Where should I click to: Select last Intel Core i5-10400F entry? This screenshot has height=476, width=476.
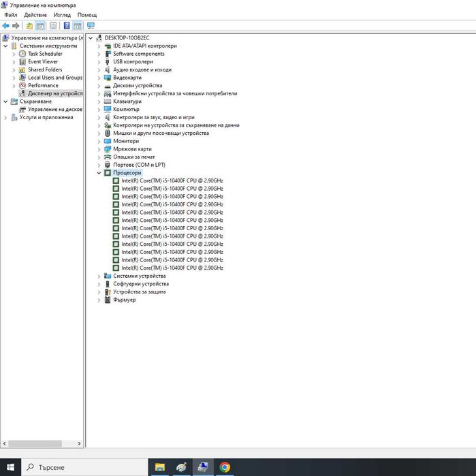click(172, 268)
